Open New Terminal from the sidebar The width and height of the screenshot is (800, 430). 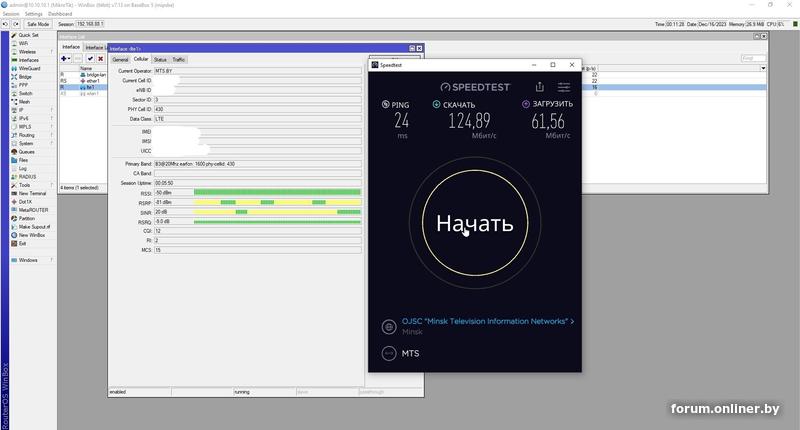[31, 193]
